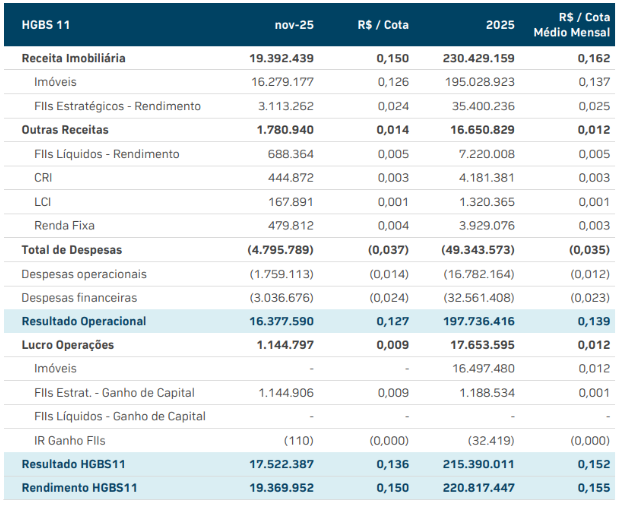
Task: Select the Resultado HGBS11 row label
Action: [75, 464]
